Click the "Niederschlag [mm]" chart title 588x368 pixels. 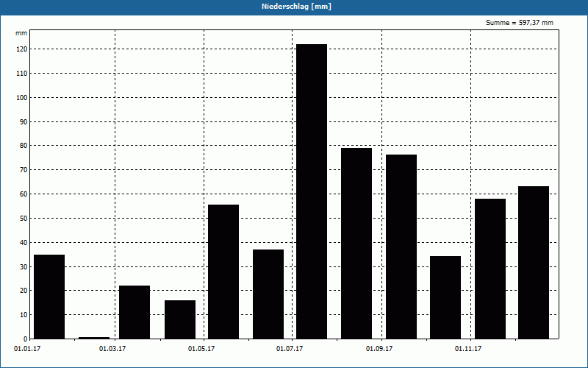[x=296, y=7]
